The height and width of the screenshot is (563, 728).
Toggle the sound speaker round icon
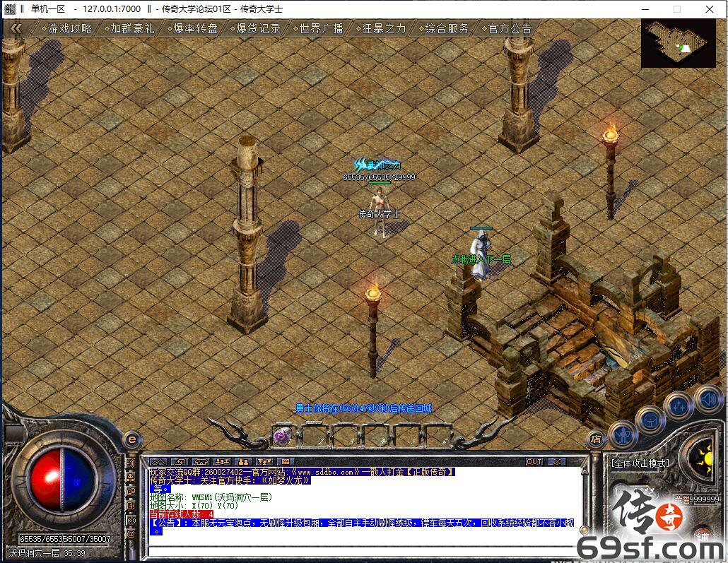tap(708, 399)
